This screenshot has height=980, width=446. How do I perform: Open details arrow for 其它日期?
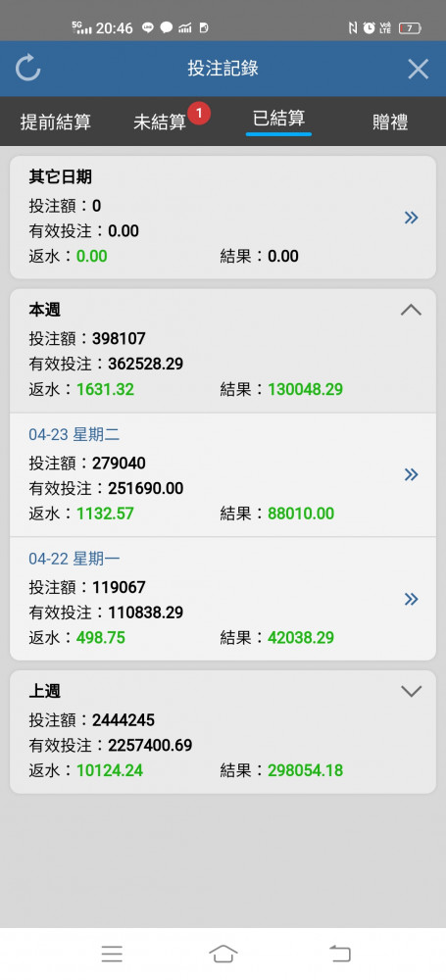411,218
